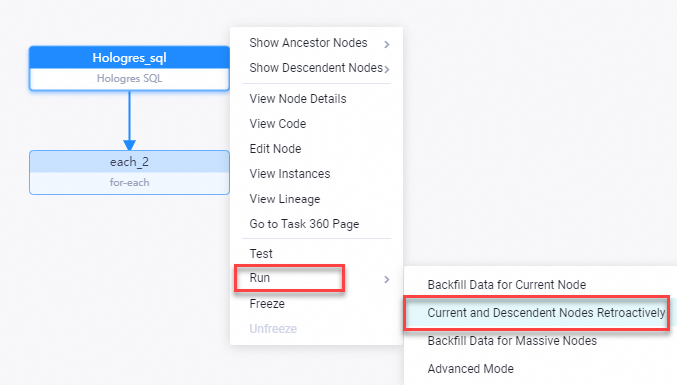This screenshot has width=677, height=385.
Task: Expand Show Ancestor Nodes submenu arrow
Action: (x=387, y=44)
